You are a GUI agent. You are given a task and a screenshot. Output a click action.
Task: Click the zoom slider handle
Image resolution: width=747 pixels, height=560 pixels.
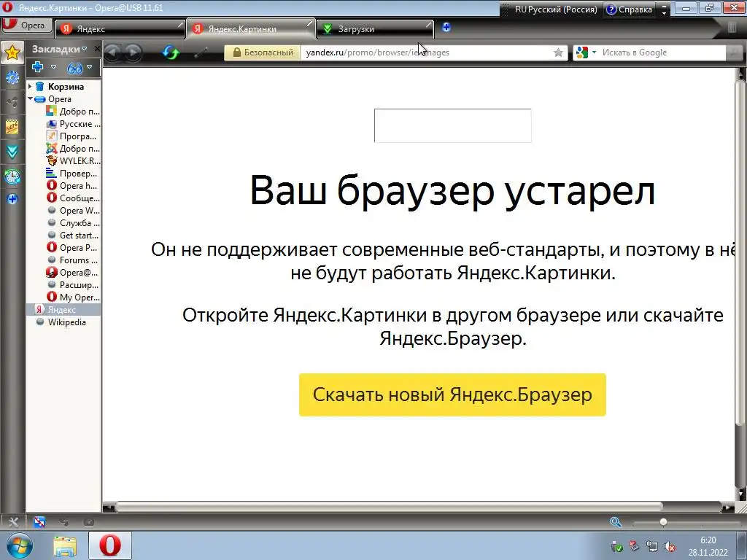point(663,522)
